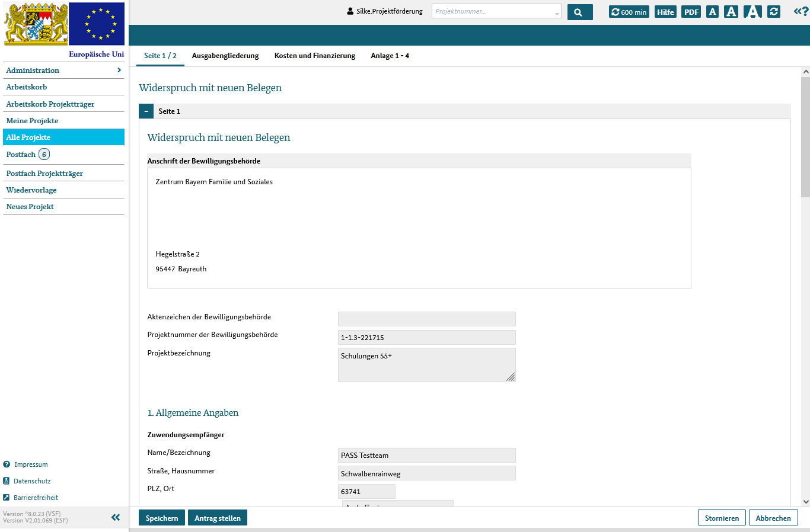Open the Impressum link
This screenshot has height=532, width=810.
[31, 464]
